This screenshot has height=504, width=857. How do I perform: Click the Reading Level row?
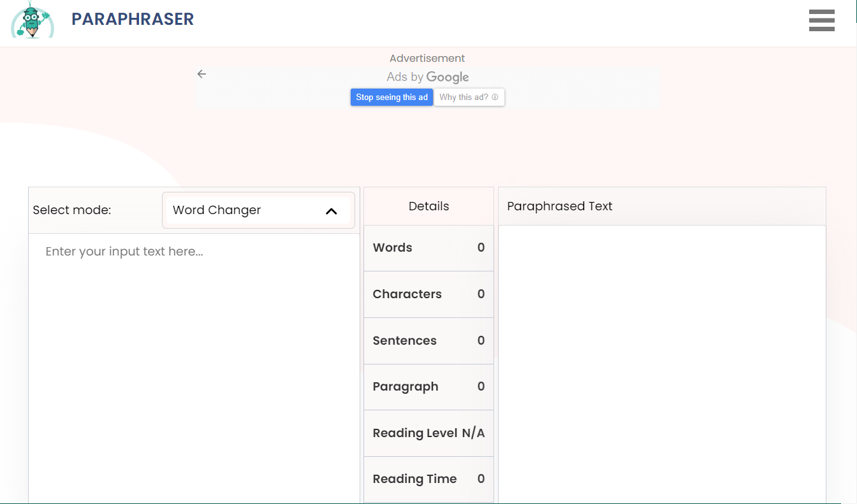(x=428, y=433)
